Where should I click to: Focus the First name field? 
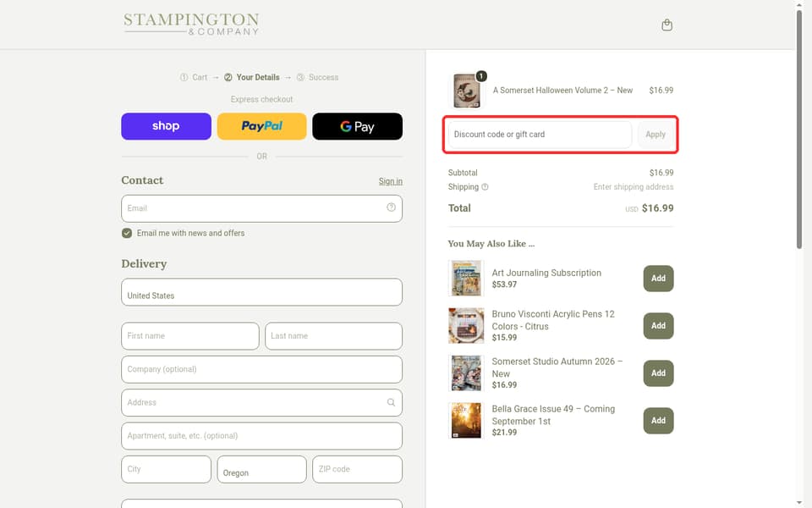click(190, 336)
